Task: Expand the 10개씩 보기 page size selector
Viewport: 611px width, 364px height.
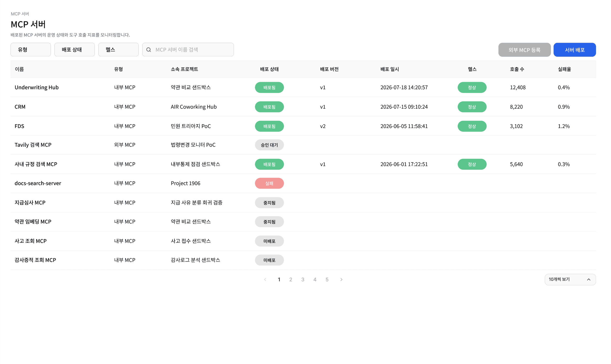Action: coord(570,279)
